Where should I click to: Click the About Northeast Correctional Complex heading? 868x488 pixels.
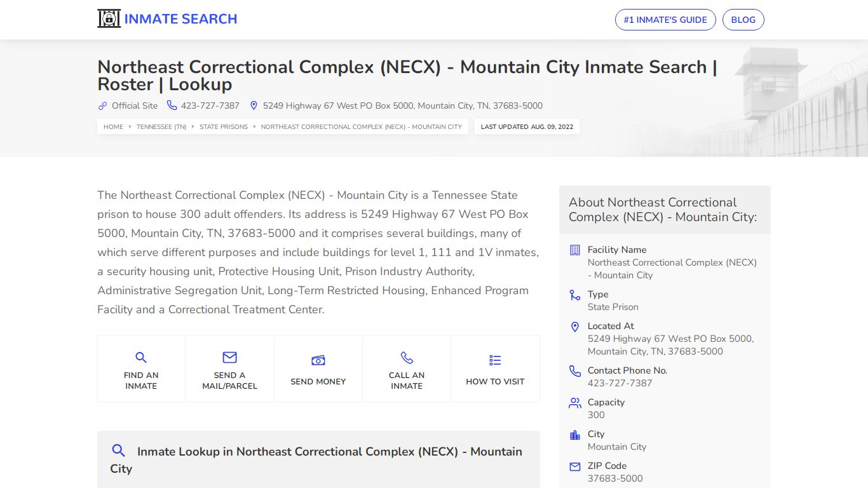coord(663,210)
